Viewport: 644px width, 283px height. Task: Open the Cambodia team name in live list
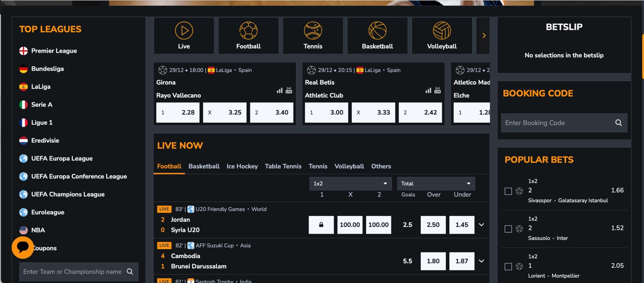pos(185,256)
